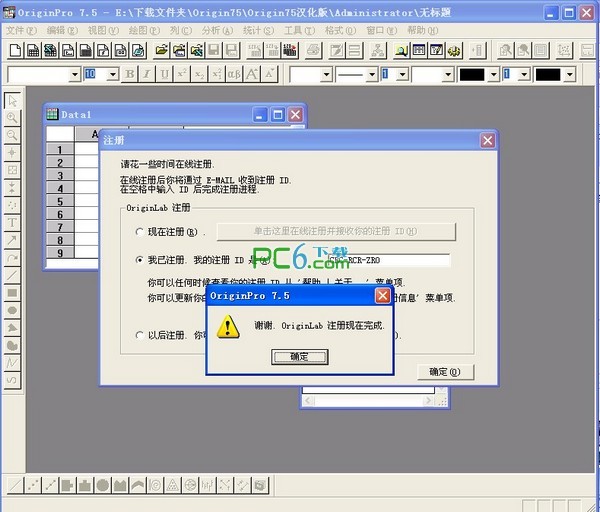Click the registration ID input field
Image resolution: width=600 pixels, height=512 pixels.
(389, 260)
